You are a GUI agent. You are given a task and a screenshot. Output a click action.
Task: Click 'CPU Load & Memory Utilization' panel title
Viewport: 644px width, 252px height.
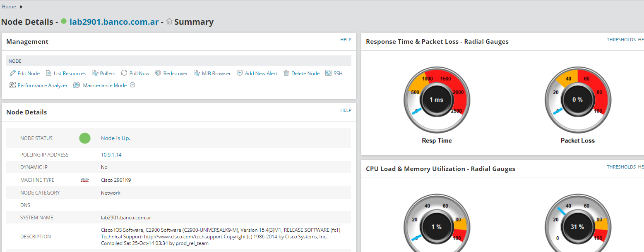point(440,169)
